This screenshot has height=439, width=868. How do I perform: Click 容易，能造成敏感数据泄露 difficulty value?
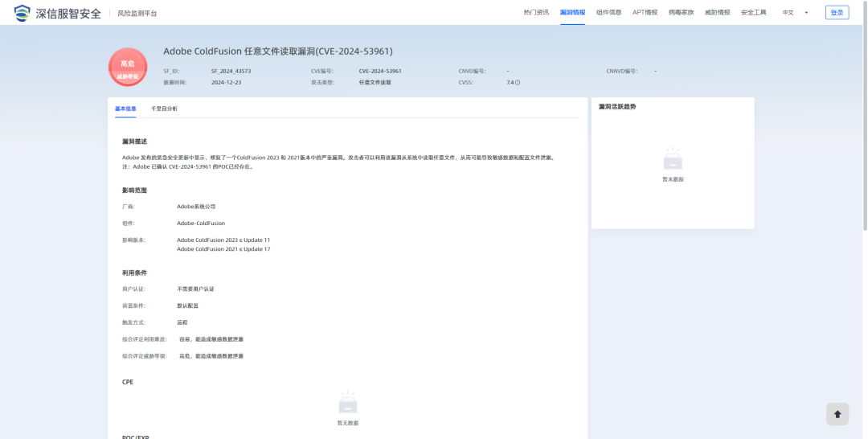click(x=211, y=339)
